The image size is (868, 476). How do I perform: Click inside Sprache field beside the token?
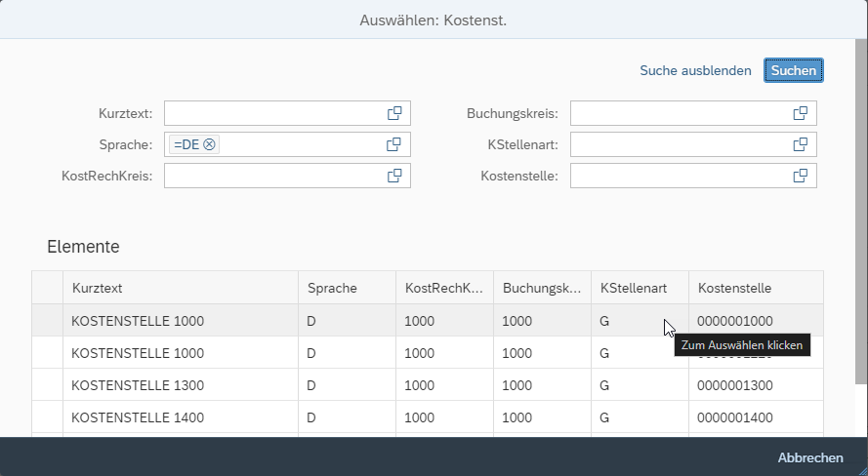(x=302, y=144)
